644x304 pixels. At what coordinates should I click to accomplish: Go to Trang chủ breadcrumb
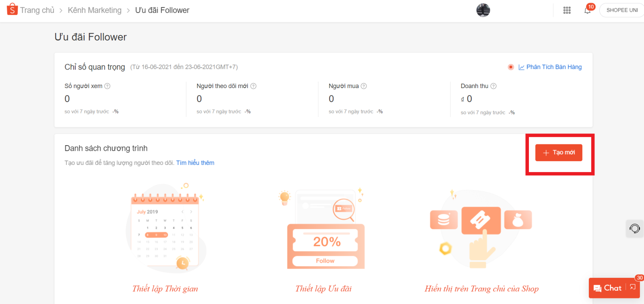(37, 10)
